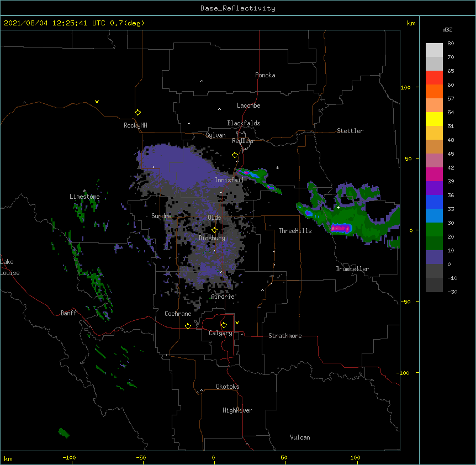This screenshot has height=465, width=476.
Task: Click the white asterisk above Limestone
Action: point(84,191)
